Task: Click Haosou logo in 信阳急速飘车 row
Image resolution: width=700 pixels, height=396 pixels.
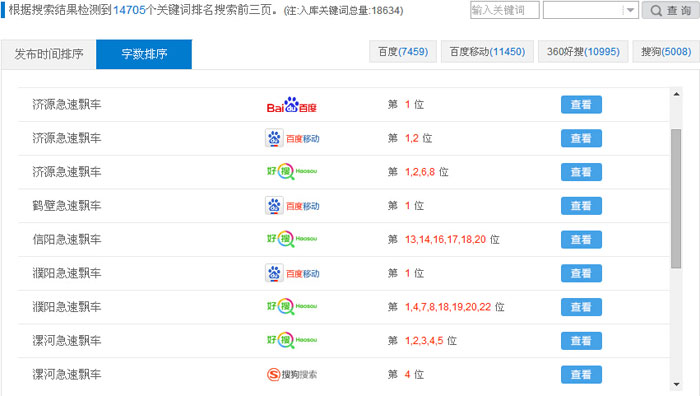Action: coord(292,239)
